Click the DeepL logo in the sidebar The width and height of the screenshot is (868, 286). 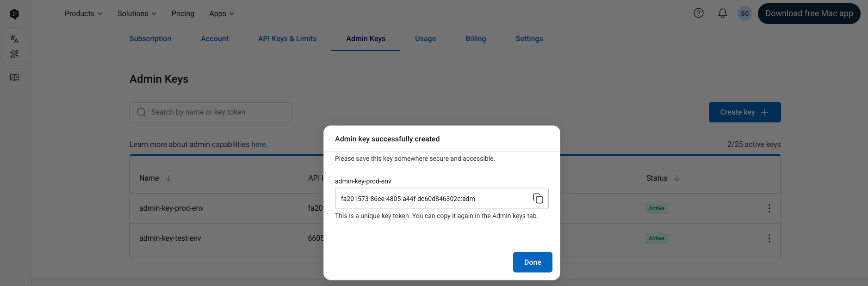pos(14,14)
